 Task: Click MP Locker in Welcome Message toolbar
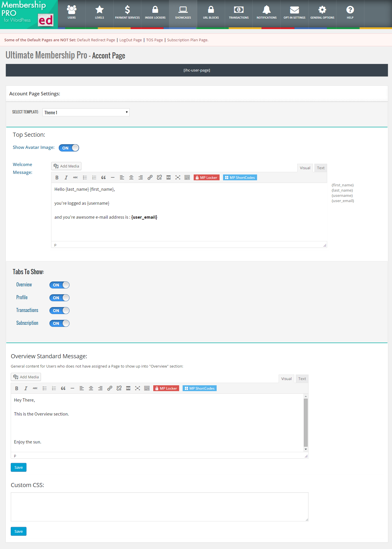(x=206, y=177)
